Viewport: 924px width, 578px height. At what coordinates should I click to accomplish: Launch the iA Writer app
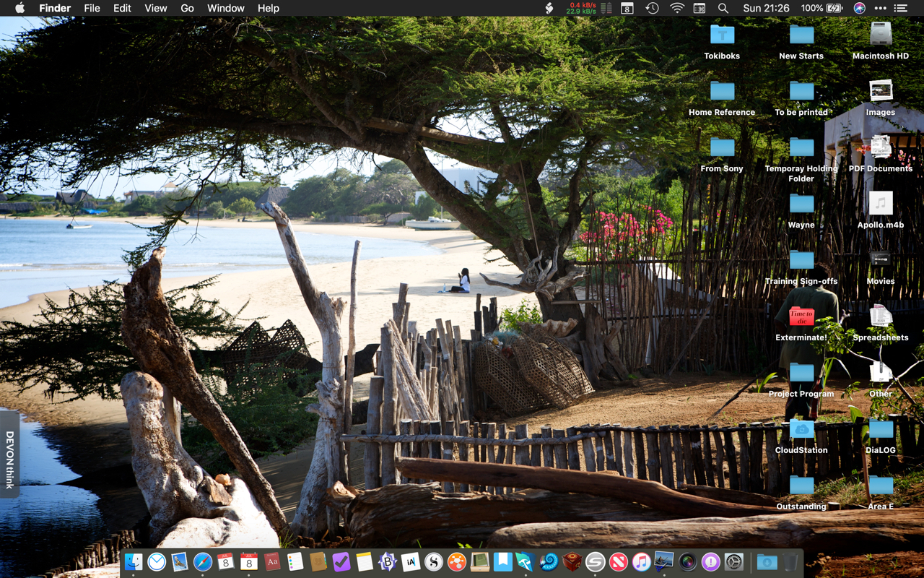pyautogui.click(x=411, y=561)
